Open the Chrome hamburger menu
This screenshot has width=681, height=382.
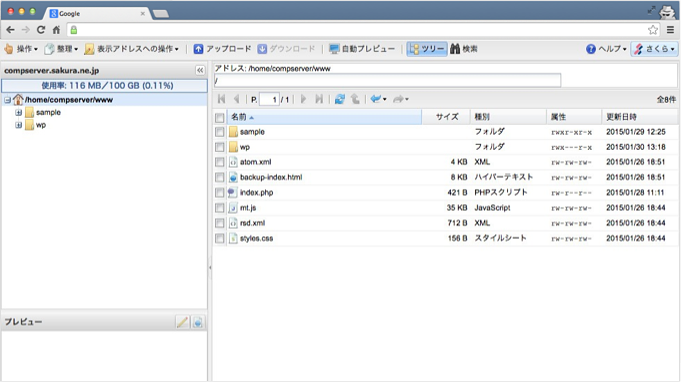tap(671, 30)
